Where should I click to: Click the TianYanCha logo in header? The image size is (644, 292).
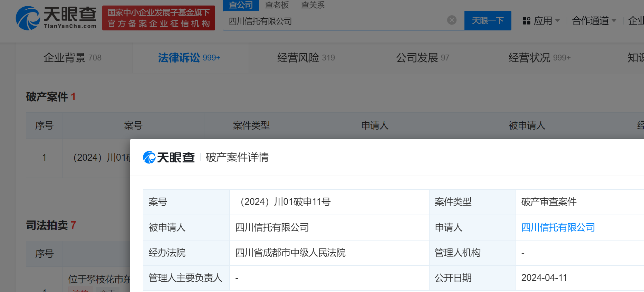[x=56, y=18]
